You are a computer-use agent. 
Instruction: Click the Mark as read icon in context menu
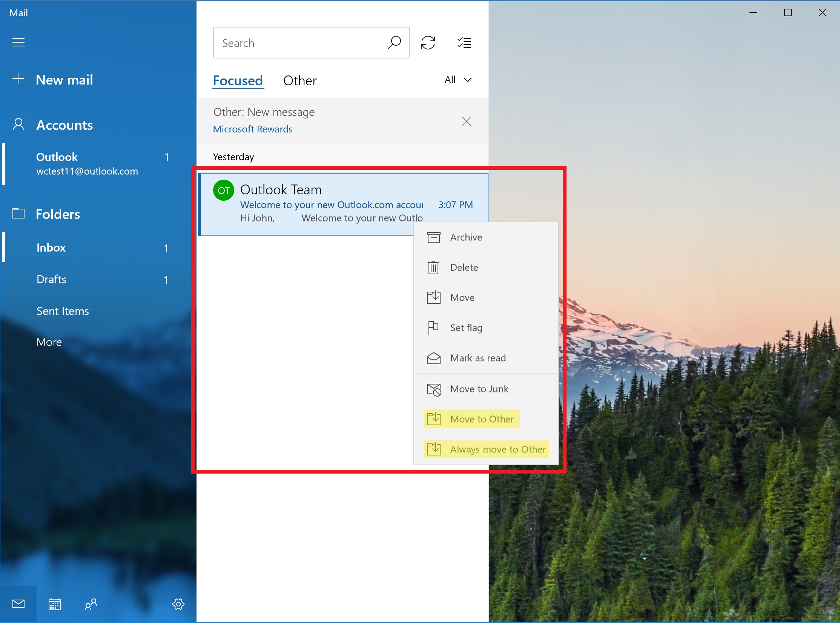pos(434,358)
